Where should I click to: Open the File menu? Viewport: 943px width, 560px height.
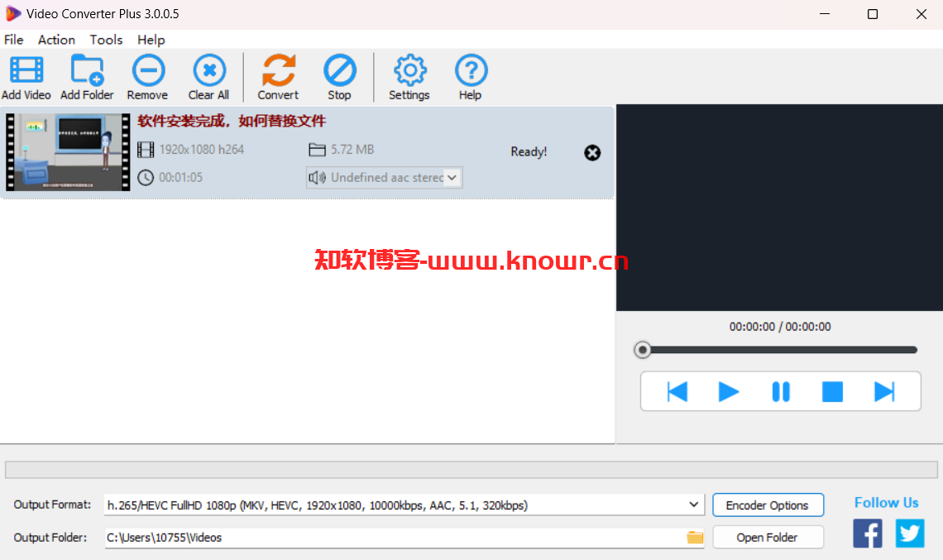(x=13, y=40)
